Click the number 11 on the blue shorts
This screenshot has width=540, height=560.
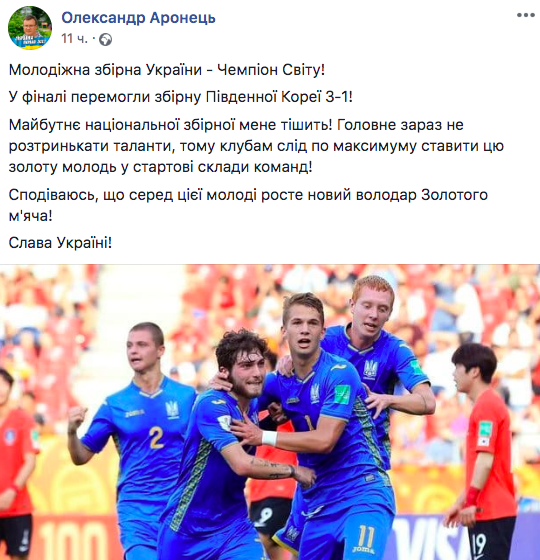365,537
